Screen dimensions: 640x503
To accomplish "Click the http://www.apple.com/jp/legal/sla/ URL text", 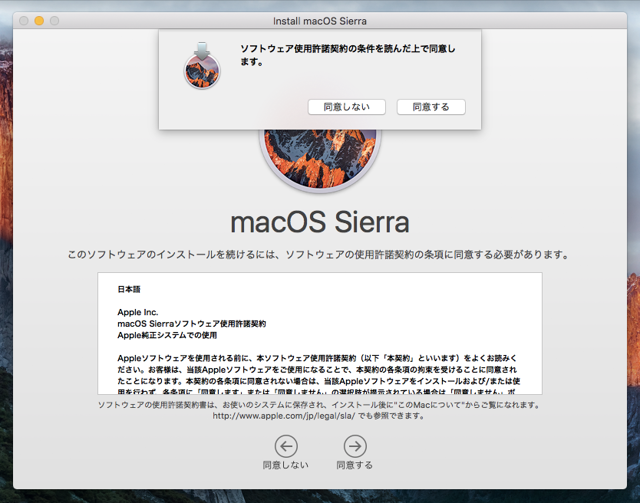I will pyautogui.click(x=284, y=416).
